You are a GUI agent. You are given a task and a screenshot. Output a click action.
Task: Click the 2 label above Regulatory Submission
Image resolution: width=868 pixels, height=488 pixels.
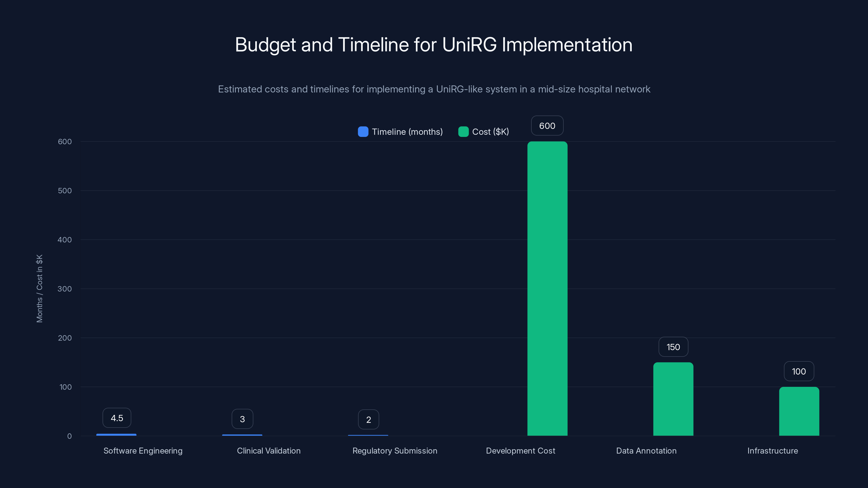click(x=368, y=419)
